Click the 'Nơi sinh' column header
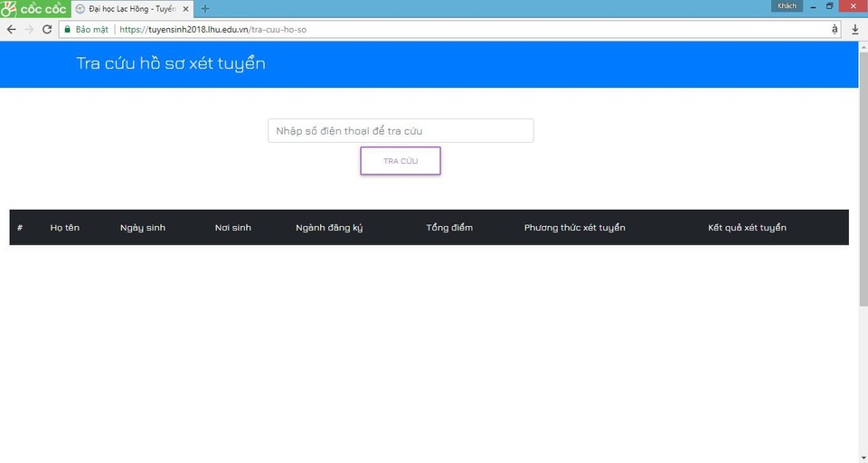Image resolution: width=868 pixels, height=463 pixels. click(x=233, y=228)
